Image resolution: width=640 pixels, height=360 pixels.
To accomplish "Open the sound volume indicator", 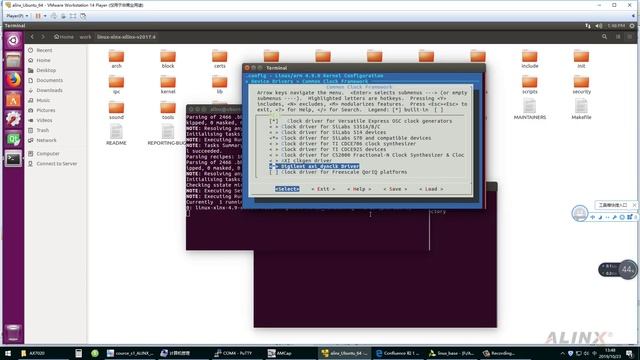I will (599, 26).
